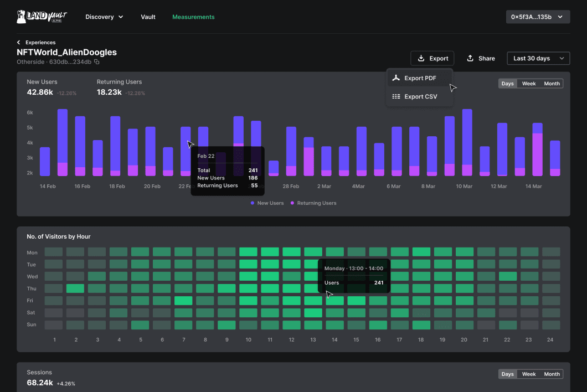
Task: Click the LandVault logo
Action: tap(42, 17)
